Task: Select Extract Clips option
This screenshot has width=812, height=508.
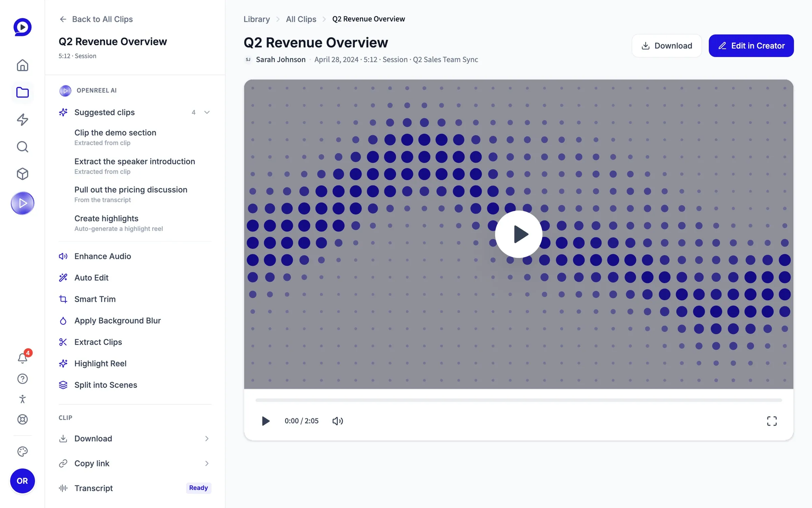Action: tap(135, 342)
